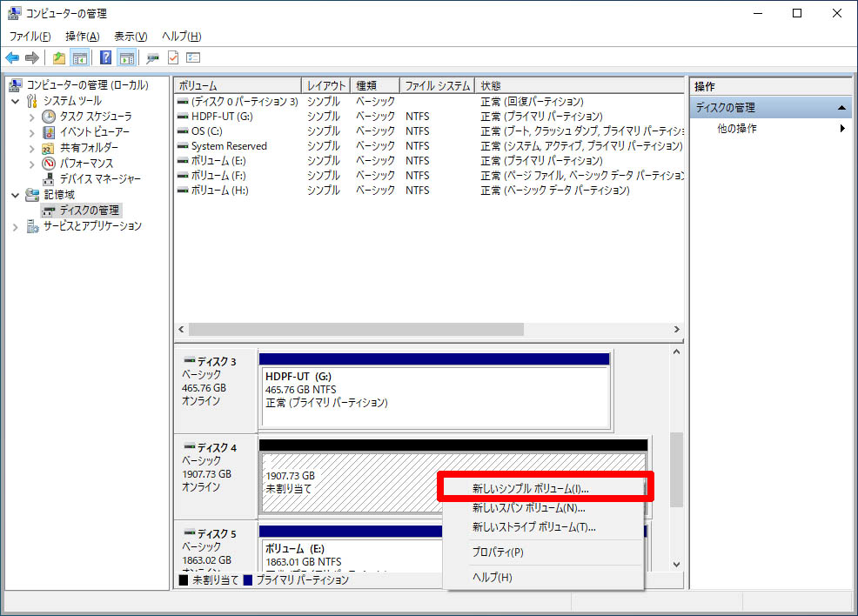The height and width of the screenshot is (616, 858).
Task: Sort by the ボリューム column header
Action: pyautogui.click(x=238, y=86)
